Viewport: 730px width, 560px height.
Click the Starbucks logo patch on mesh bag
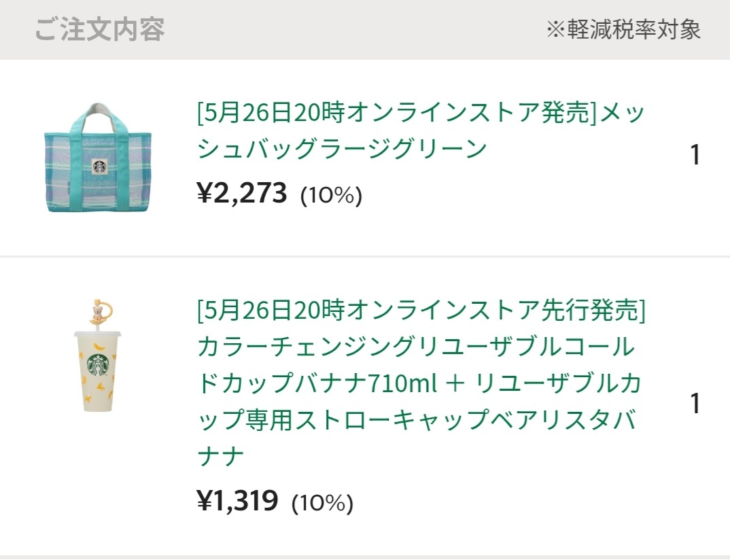click(x=100, y=167)
